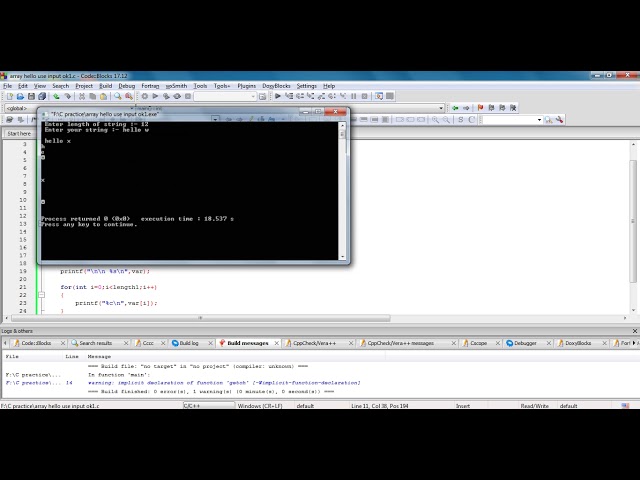The image size is (640, 480).
Task: Zoom in using the magnifier plus icon
Action: [435, 120]
